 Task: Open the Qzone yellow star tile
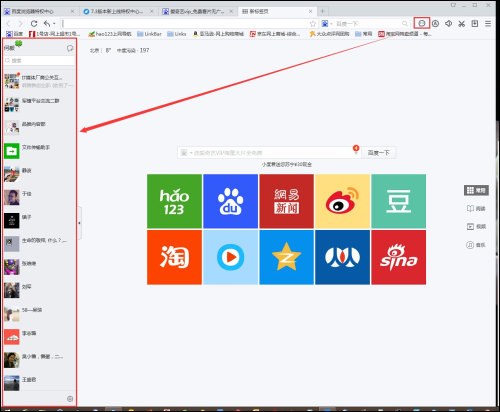click(286, 257)
